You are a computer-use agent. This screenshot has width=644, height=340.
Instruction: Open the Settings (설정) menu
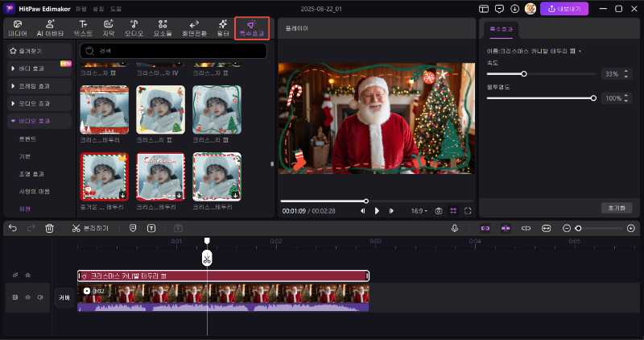pyautogui.click(x=98, y=9)
